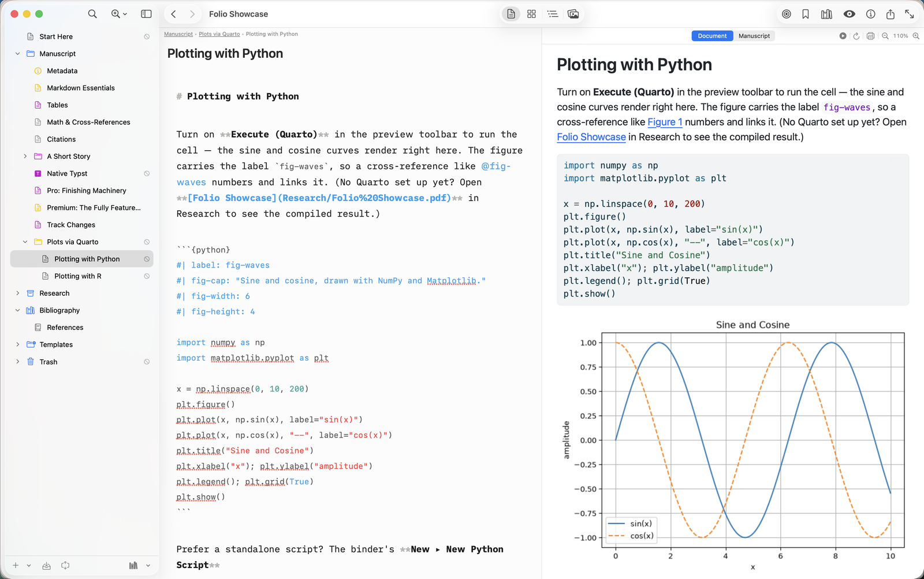Click the Manuscript breadcrumb
The height and width of the screenshot is (579, 924).
coord(178,34)
